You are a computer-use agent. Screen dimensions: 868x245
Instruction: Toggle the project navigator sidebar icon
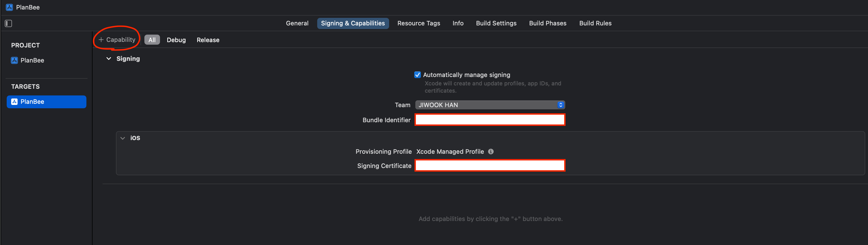[x=8, y=23]
